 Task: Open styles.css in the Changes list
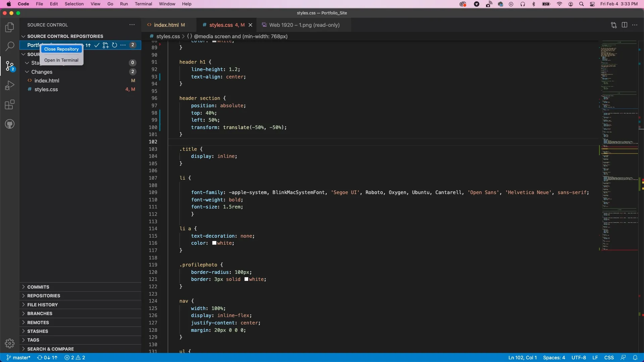pos(46,89)
